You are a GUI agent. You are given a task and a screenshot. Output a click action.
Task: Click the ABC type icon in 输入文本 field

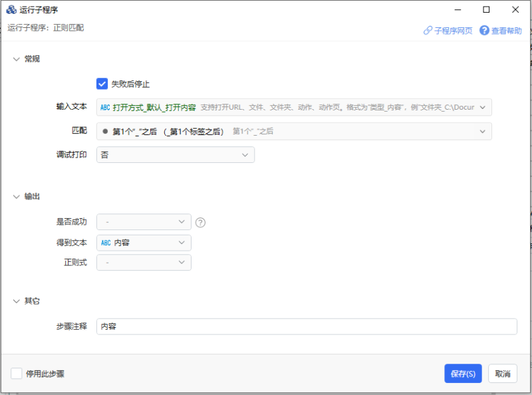click(x=105, y=107)
